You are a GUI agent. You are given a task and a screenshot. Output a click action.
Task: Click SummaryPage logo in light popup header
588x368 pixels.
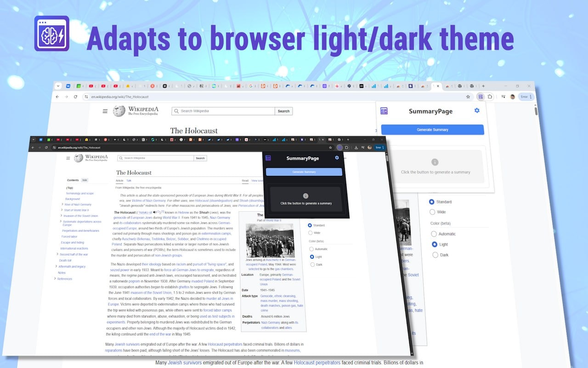pyautogui.click(x=384, y=111)
